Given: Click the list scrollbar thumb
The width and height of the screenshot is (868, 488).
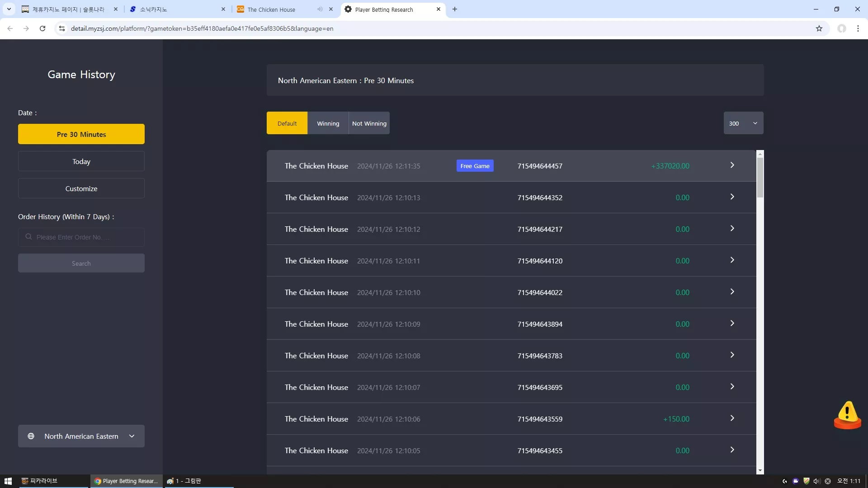Looking at the screenshot, I should tap(760, 177).
